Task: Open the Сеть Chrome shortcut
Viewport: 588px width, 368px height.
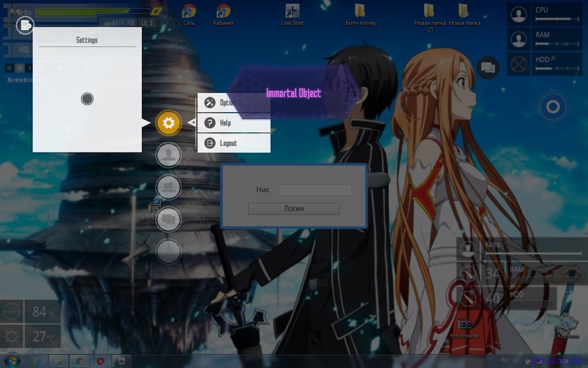Action: [x=189, y=15]
